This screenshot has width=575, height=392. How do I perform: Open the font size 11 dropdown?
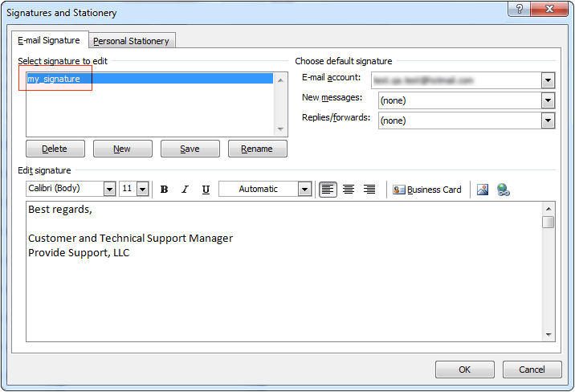tap(143, 190)
